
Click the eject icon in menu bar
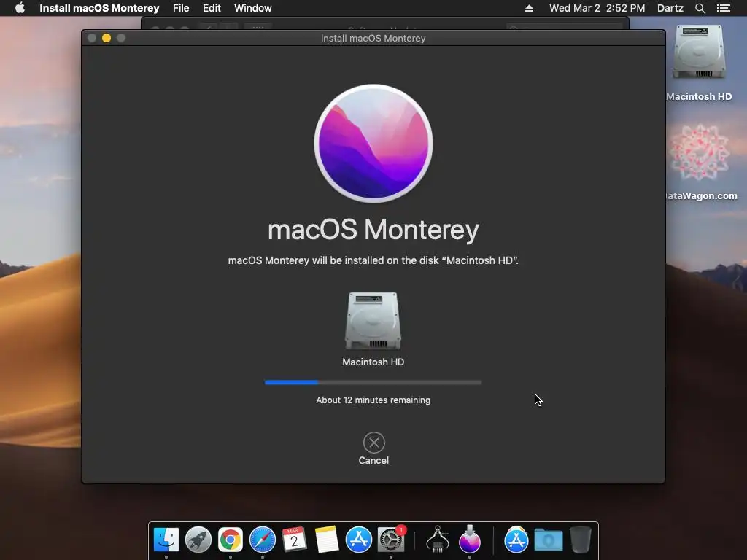pos(529,8)
